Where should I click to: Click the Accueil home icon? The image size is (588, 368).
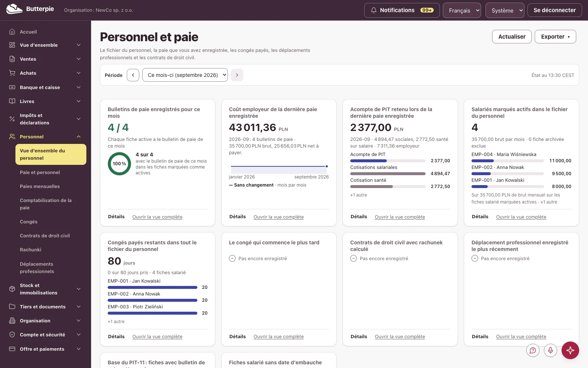pyautogui.click(x=12, y=32)
